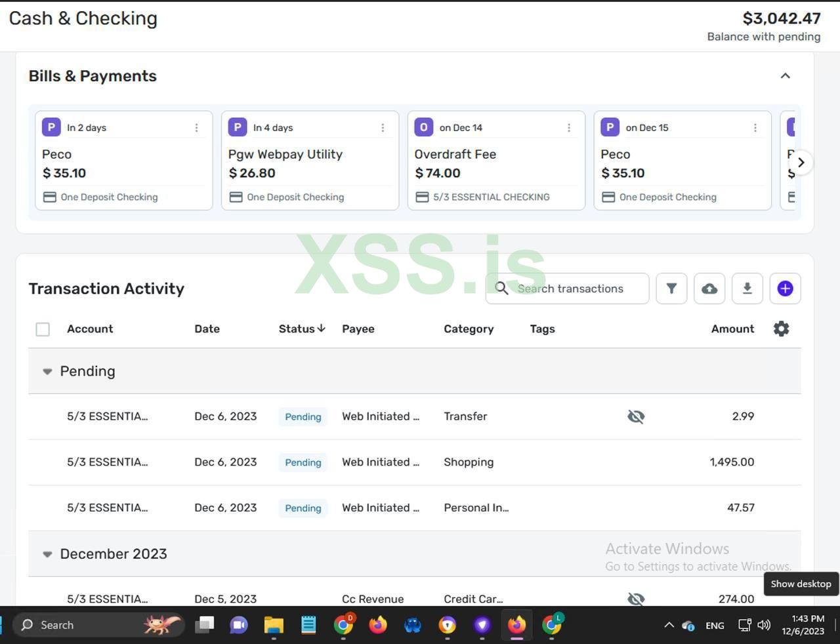Click the $74.00 Overdraft Fee amount
This screenshot has width=840, height=644.
pyautogui.click(x=438, y=173)
